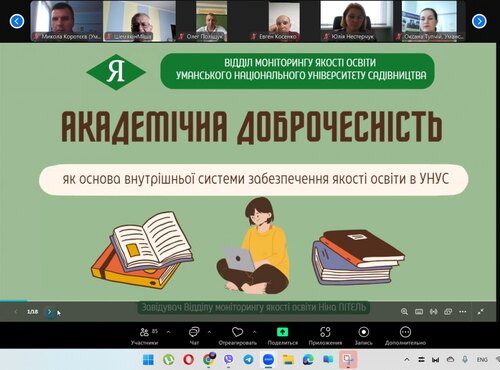Show next participant video tiles
Viewport: 500px width, 370px height.
479,21
